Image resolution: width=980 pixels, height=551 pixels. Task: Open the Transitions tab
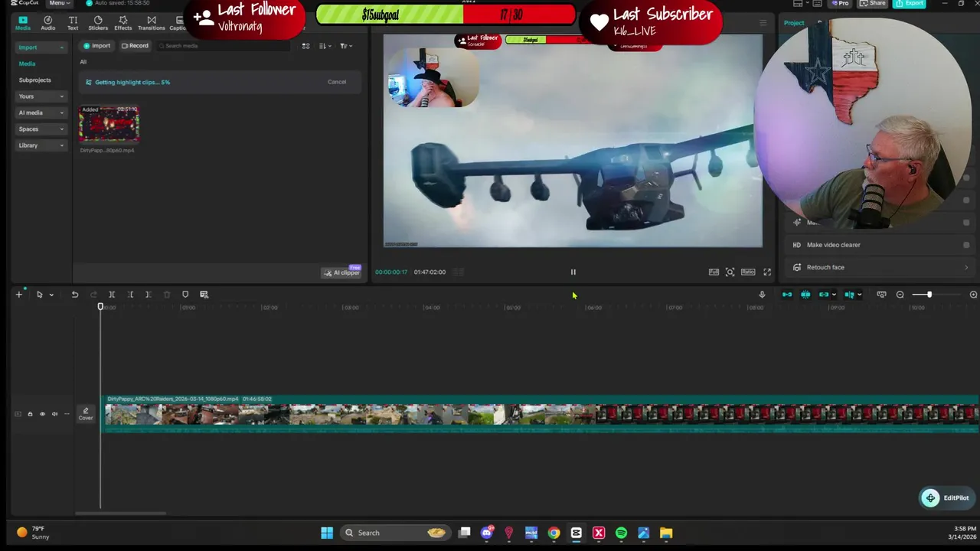[152, 23]
